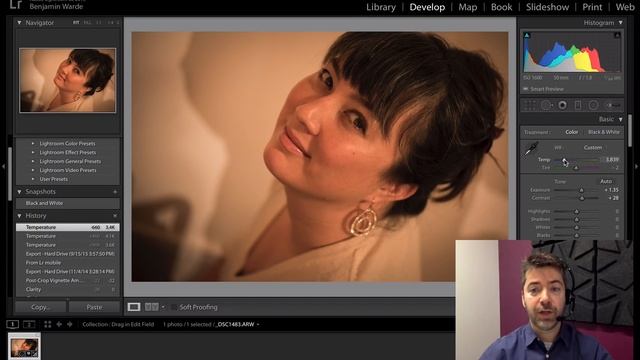Click the Copy... settings button
The width and height of the screenshot is (640, 360).
point(40,307)
